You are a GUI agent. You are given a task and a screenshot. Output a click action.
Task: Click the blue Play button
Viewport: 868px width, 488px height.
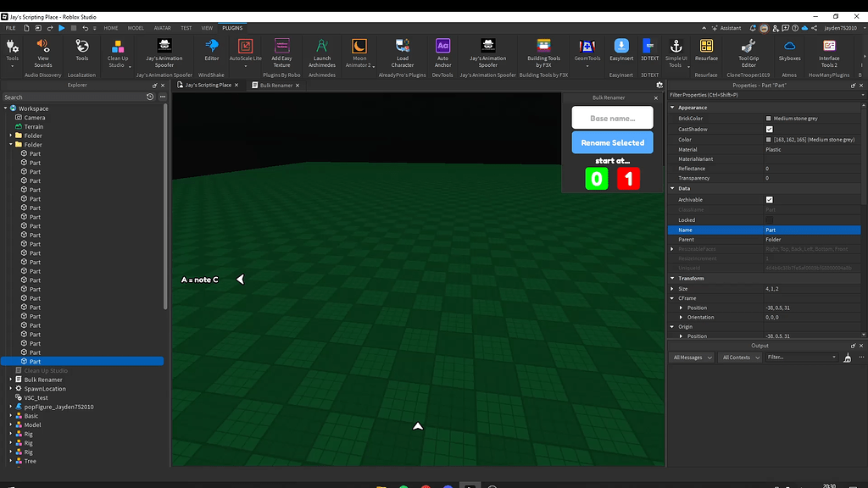coord(61,28)
